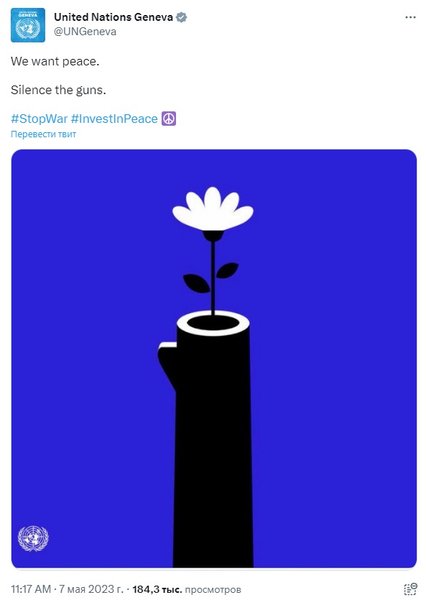Open the United Nations Geneva profile avatar
Image resolution: width=426 pixels, height=600 pixels.
click(28, 25)
